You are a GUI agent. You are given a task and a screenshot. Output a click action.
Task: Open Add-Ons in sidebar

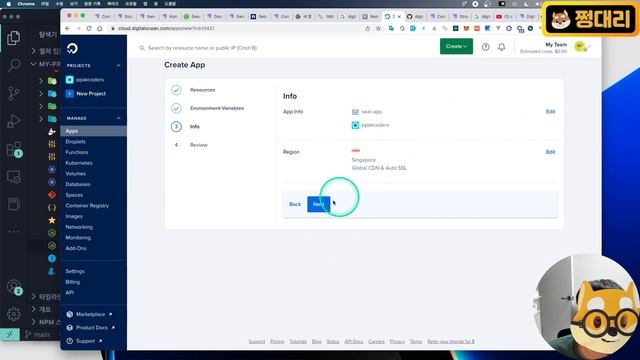pyautogui.click(x=76, y=248)
